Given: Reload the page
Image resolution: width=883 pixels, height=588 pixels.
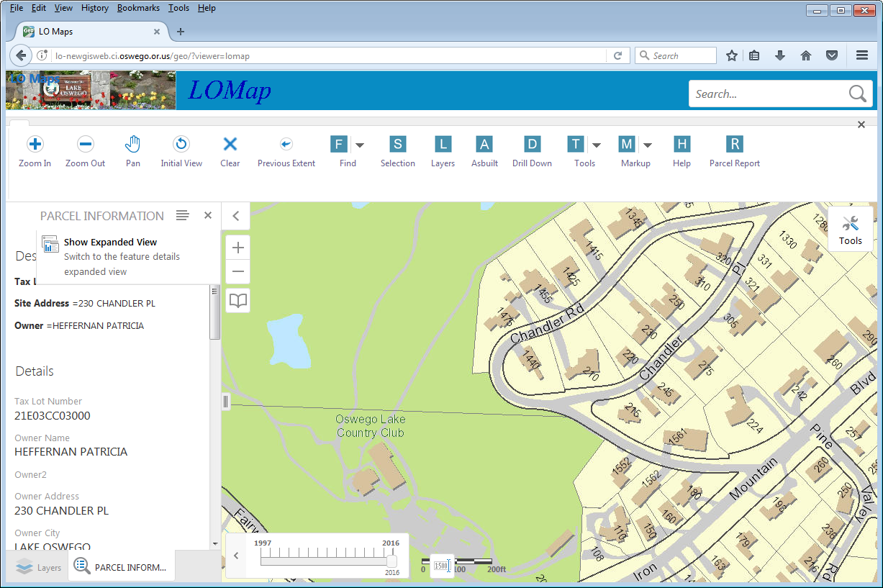Looking at the screenshot, I should coord(617,55).
